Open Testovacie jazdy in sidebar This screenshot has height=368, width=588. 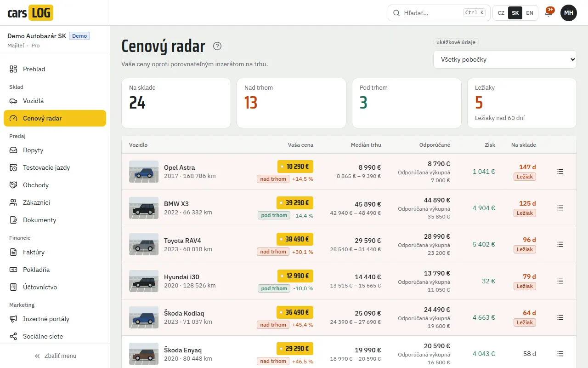(55, 167)
